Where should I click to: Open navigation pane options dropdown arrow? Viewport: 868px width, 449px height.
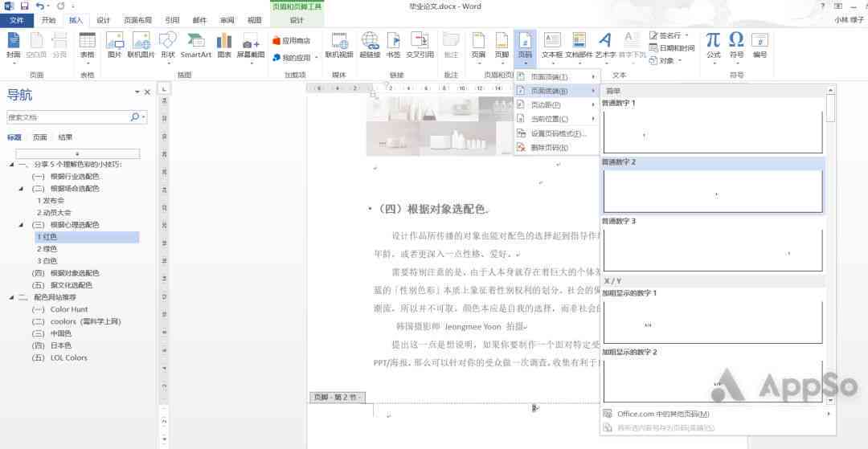click(137, 92)
